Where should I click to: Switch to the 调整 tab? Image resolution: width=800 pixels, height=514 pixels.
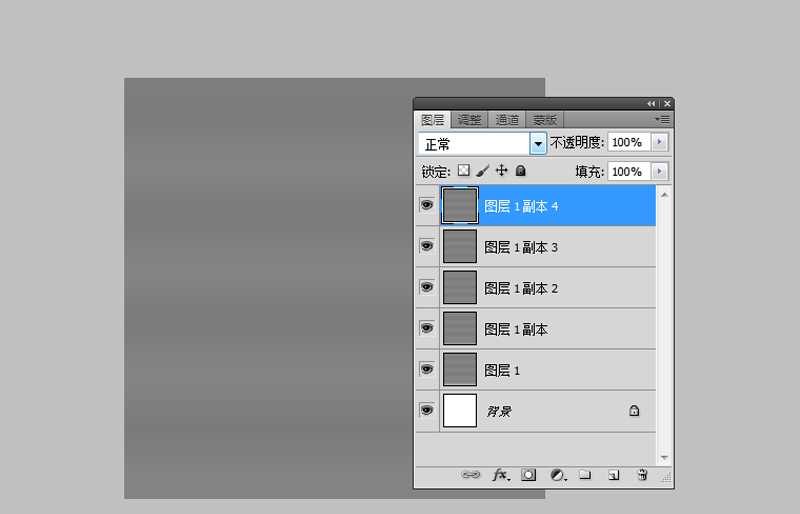click(469, 120)
